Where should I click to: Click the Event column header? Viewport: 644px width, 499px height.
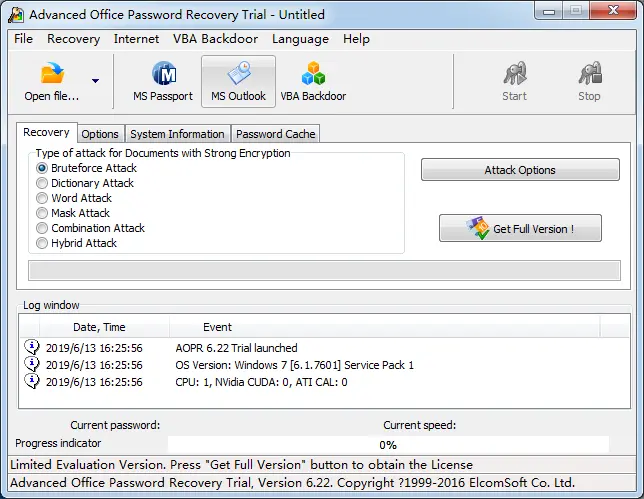coord(384,327)
